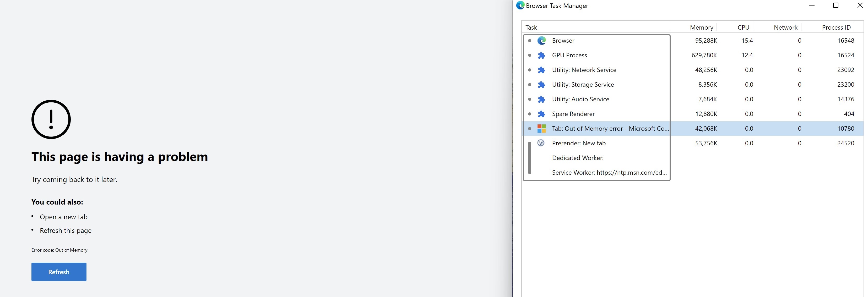Sort by Memory column header
Viewport: 868px width, 297px height.
click(701, 27)
